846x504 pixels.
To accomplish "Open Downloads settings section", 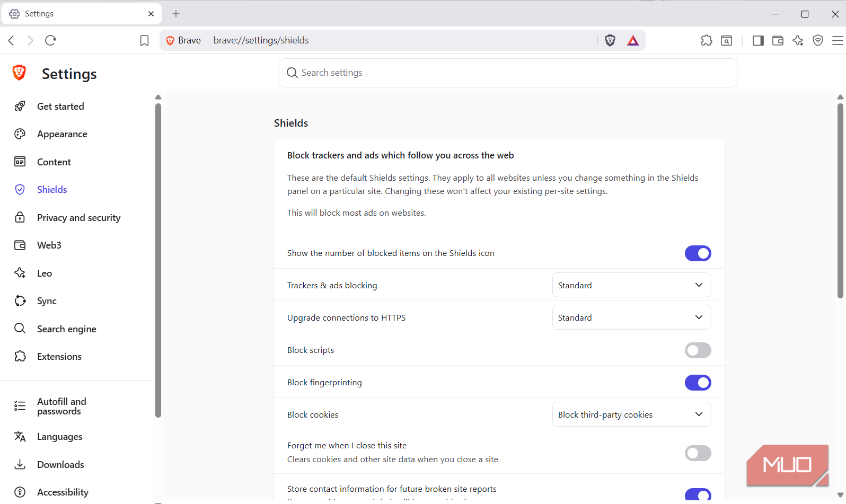I will 60,464.
